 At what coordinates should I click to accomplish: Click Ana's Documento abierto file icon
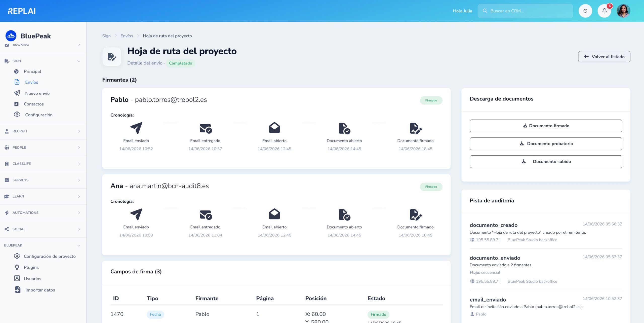tap(344, 215)
